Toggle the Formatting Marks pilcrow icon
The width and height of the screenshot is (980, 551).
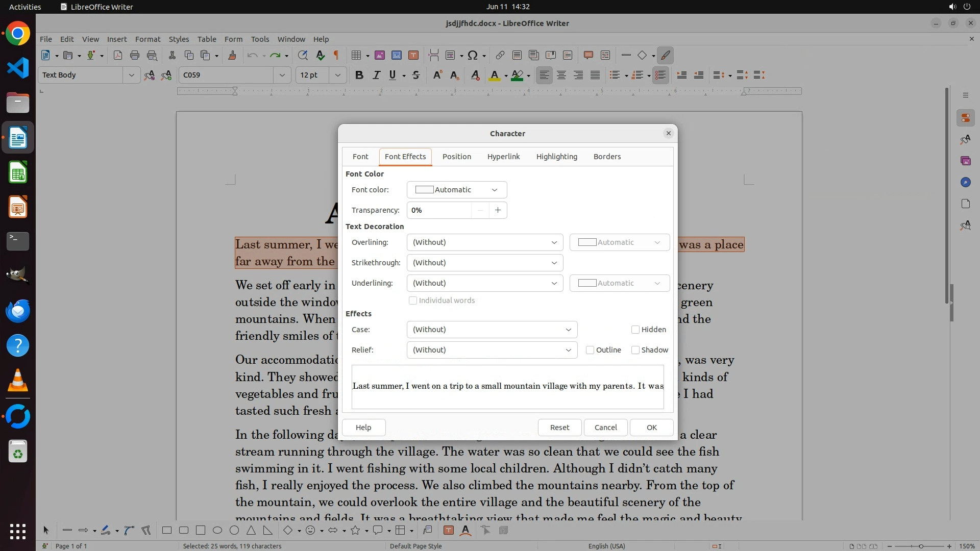(x=336, y=55)
